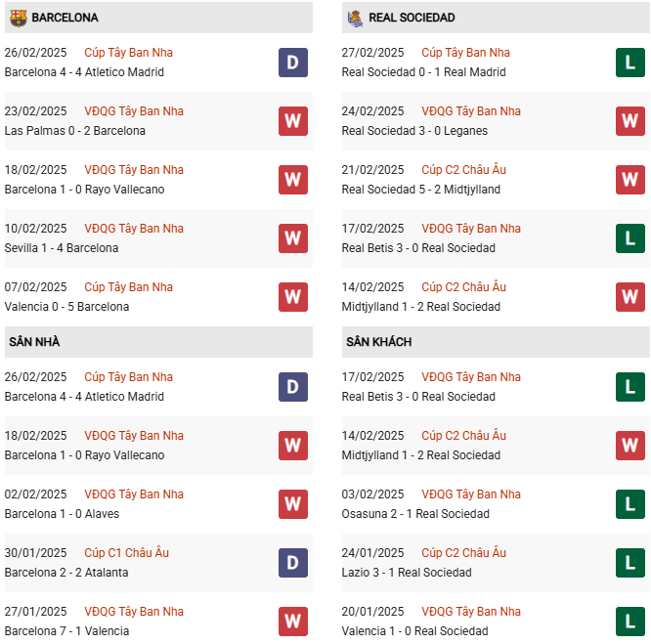Image resolution: width=651 pixels, height=644 pixels.
Task: Click win badge for Valencia 0-5 Barcelona
Action: pyautogui.click(x=293, y=297)
